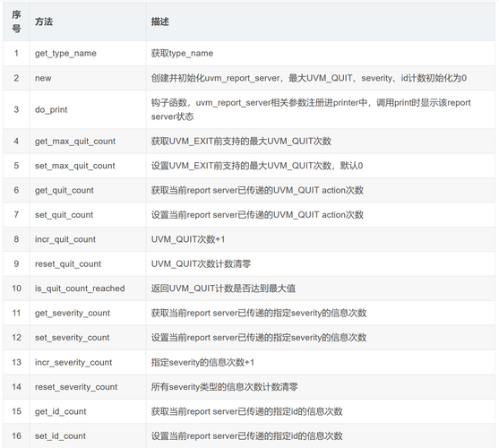Click the set_max_quit_count method name

coord(74,166)
